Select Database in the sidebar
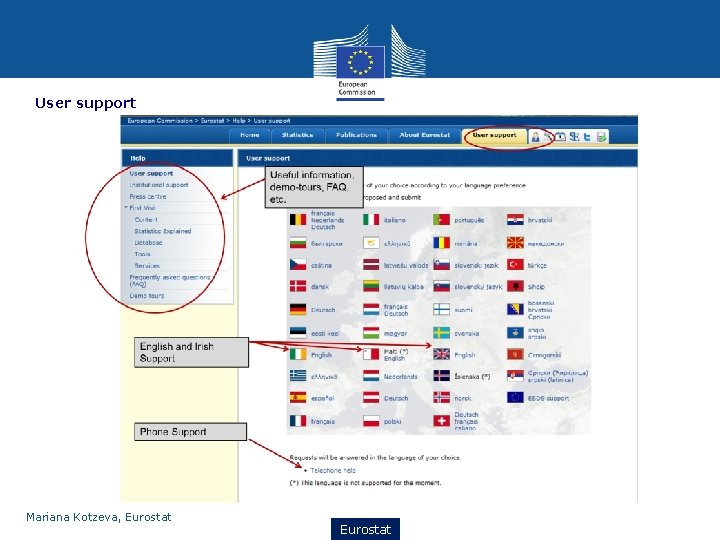The height and width of the screenshot is (540, 720). point(148,243)
